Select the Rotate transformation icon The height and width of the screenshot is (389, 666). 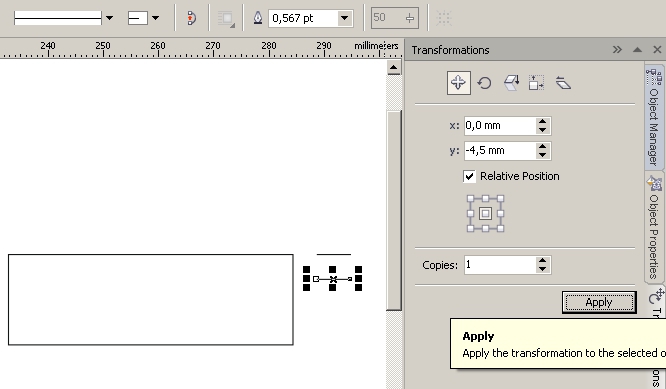pos(484,83)
